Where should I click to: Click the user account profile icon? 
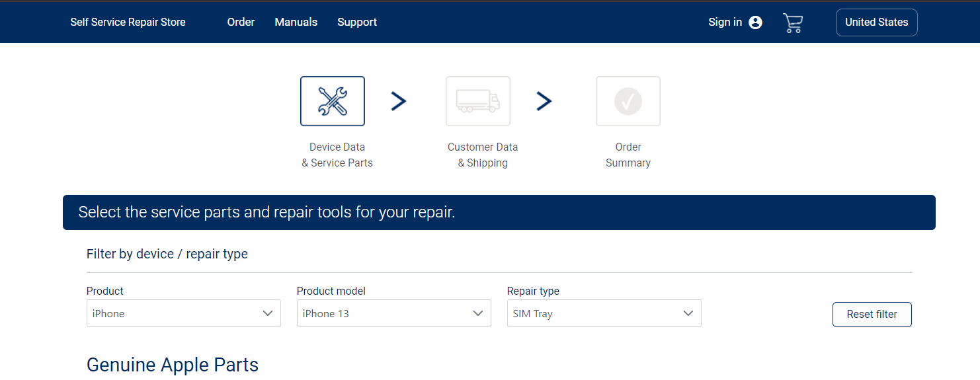coord(755,22)
